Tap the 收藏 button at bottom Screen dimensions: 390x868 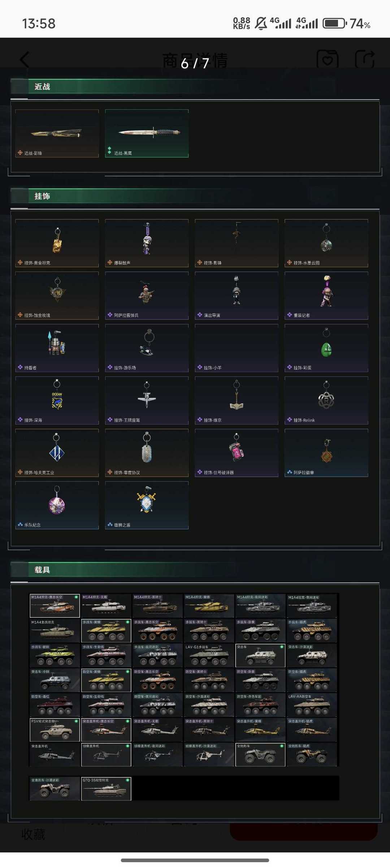[33, 834]
